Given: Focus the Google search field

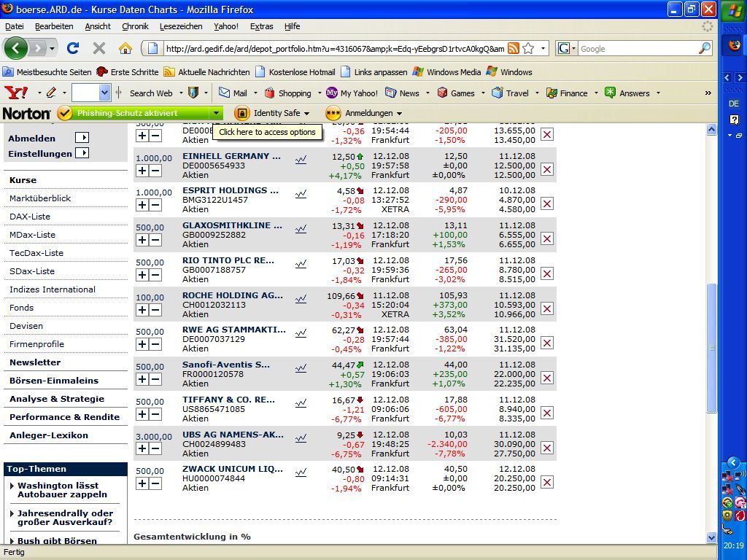Looking at the screenshot, I should coord(638,49).
